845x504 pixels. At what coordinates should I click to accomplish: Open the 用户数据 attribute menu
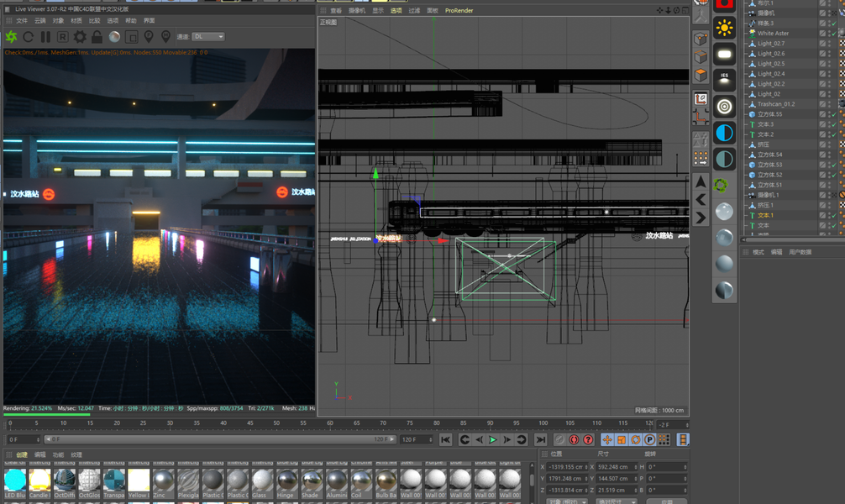[x=800, y=252]
